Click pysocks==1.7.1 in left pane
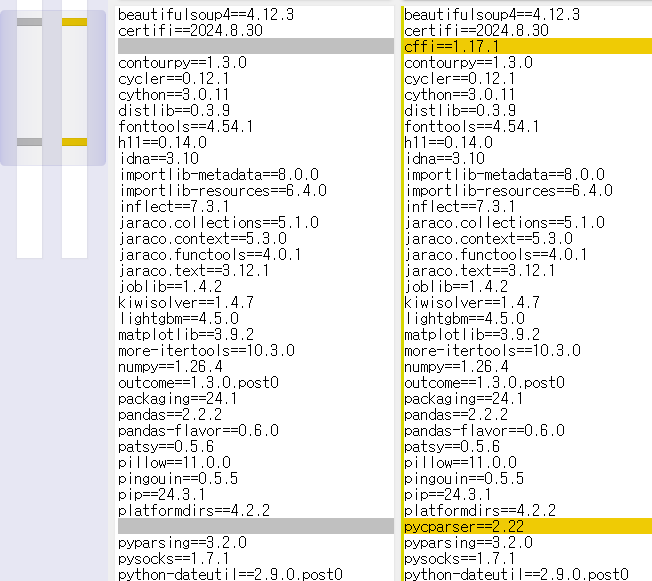The height and width of the screenshot is (581, 652). (x=174, y=558)
